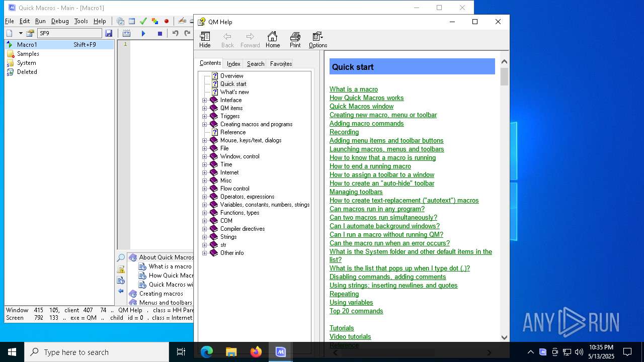
Task: Open the Run menu
Action: click(x=40, y=21)
